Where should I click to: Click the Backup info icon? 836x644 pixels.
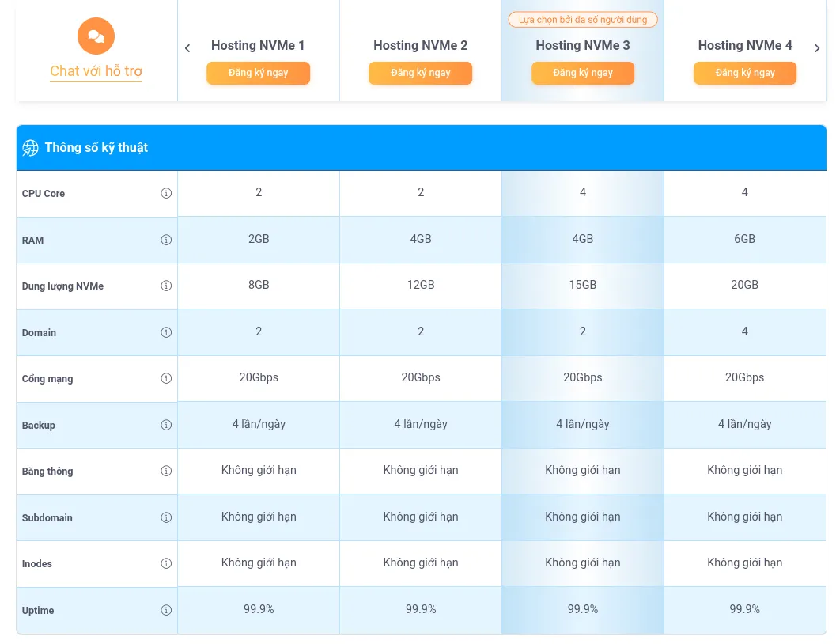point(166,425)
